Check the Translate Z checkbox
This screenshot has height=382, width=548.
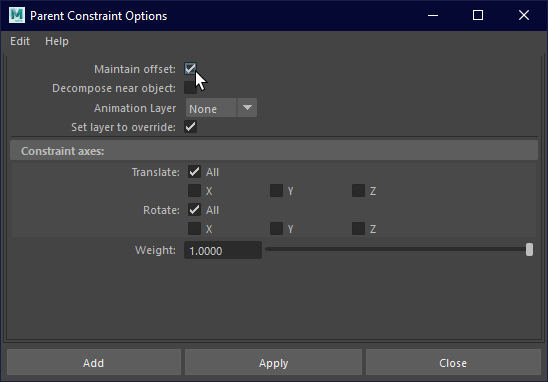pyautogui.click(x=359, y=191)
